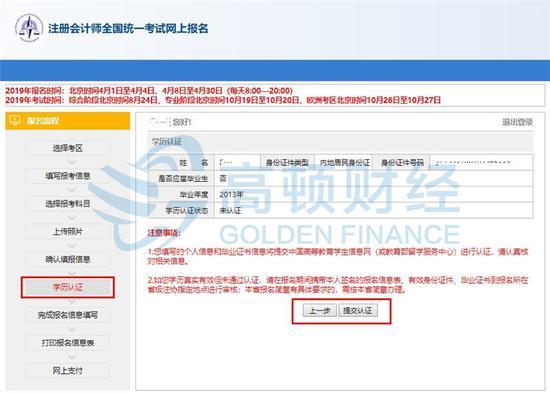
Task: Go to 完成报名信息填写 step
Action: point(67,315)
